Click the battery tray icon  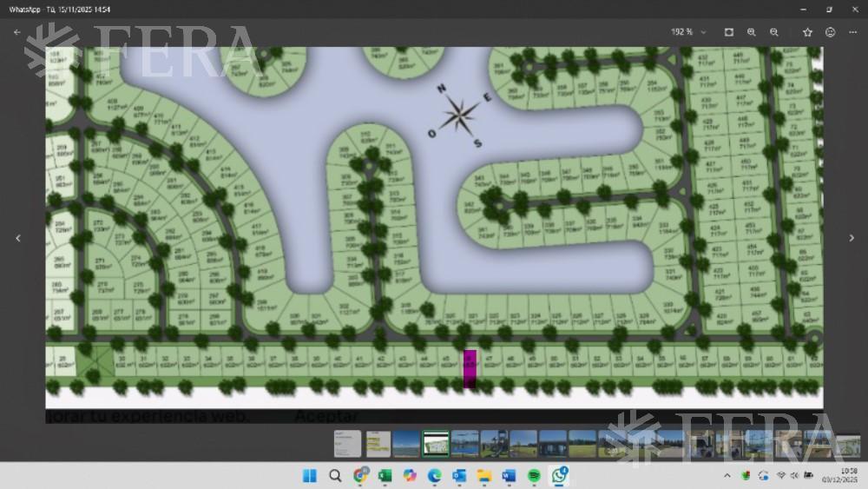(x=808, y=475)
